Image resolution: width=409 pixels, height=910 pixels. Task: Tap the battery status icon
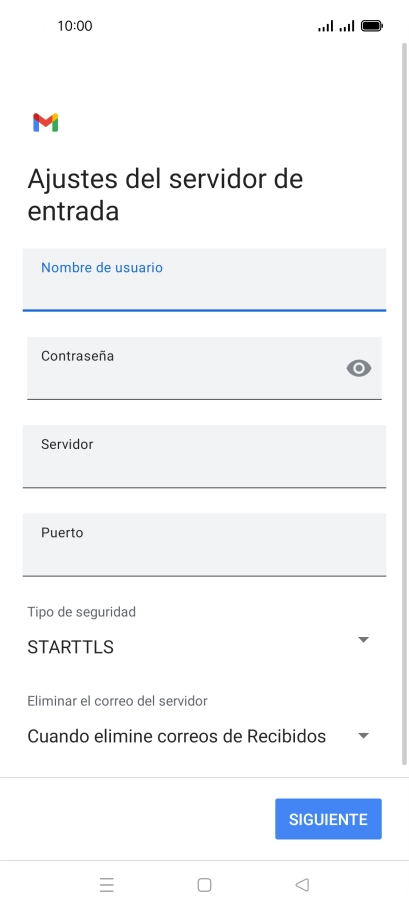click(371, 26)
